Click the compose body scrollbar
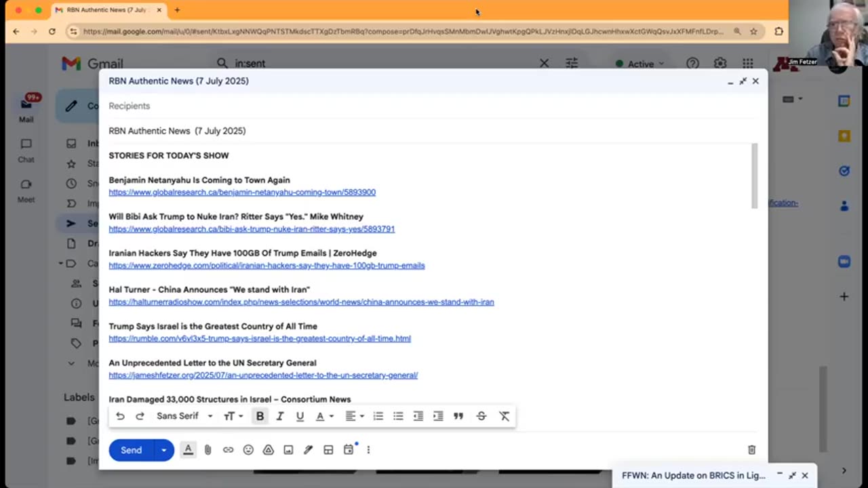Screen dimensions: 868x488 (754, 176)
